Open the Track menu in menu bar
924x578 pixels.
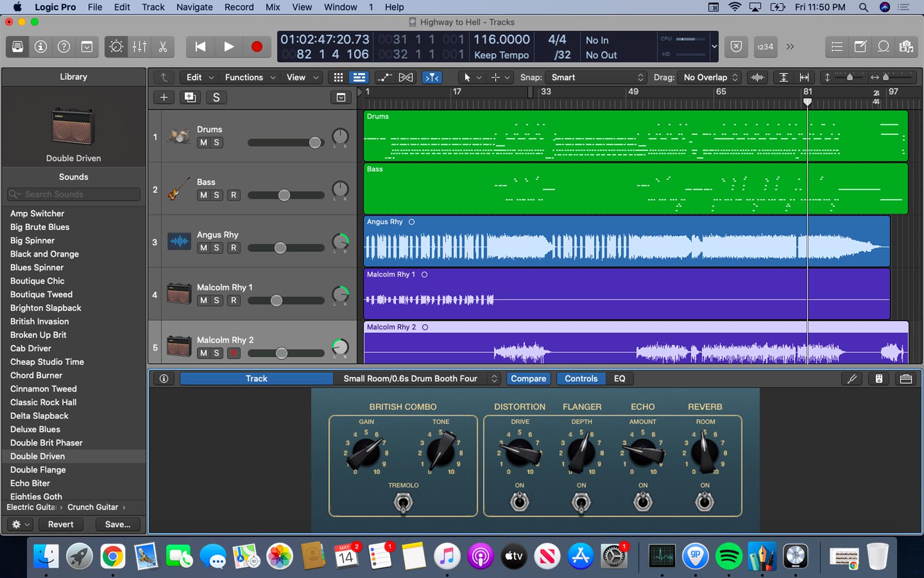click(153, 7)
